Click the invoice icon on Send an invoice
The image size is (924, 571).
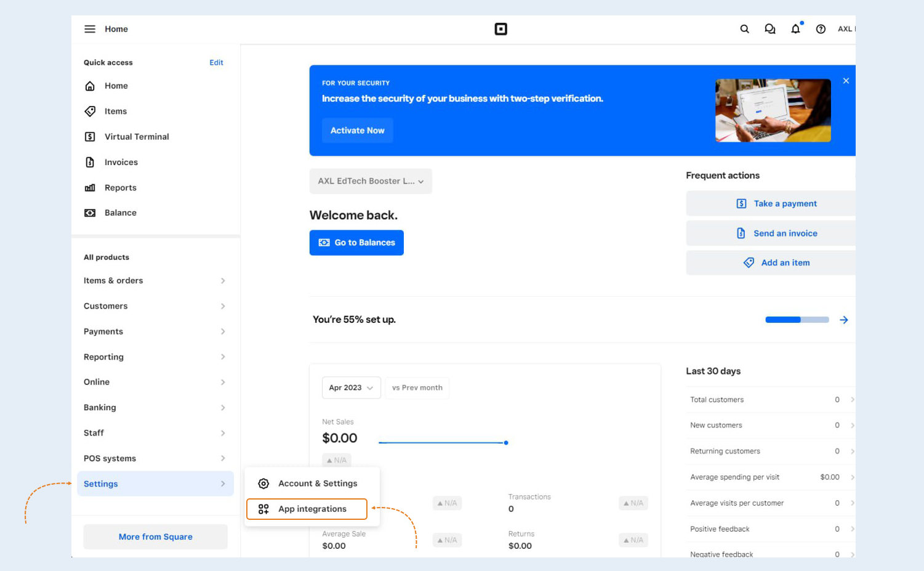[x=741, y=233]
